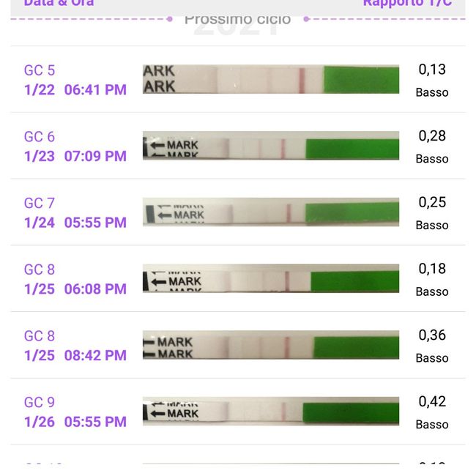This screenshot has height=476, width=476.
Task: Open the 1/26 test strip image
Action: tap(270, 412)
